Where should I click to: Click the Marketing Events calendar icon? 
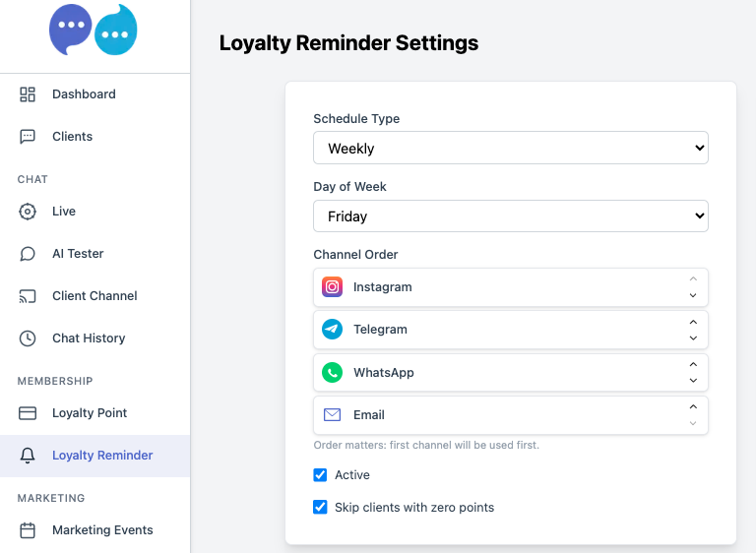[28, 530]
